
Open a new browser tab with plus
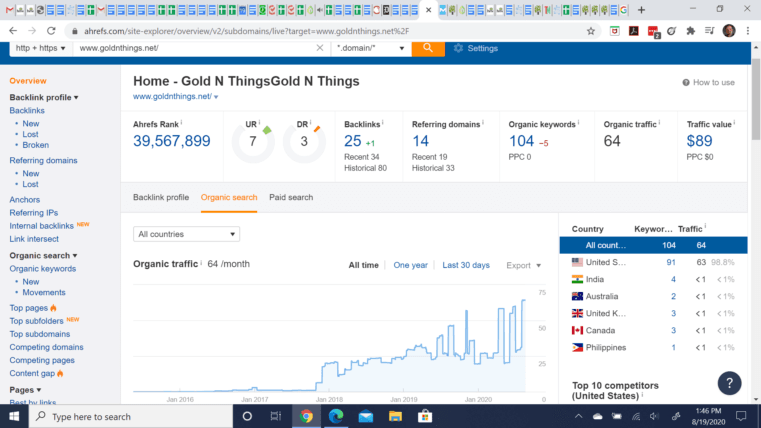pyautogui.click(x=641, y=10)
